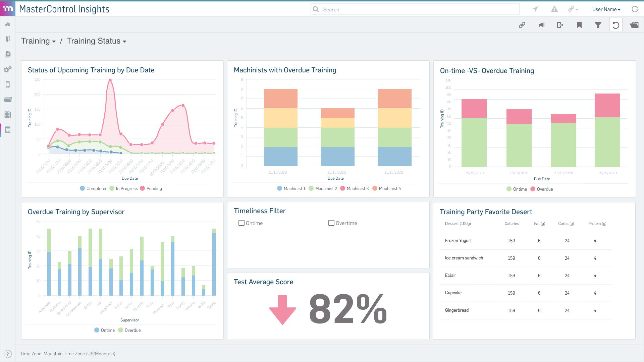Viewport: 644px width, 362px height.
Task: Click the export icon in toolbar
Action: click(x=560, y=25)
